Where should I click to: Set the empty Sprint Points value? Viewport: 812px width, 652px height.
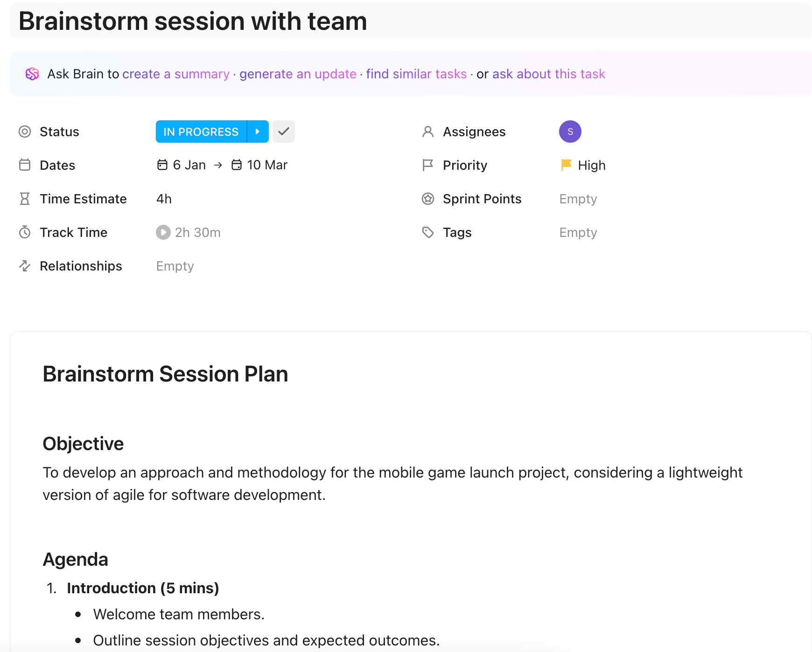[x=578, y=199]
